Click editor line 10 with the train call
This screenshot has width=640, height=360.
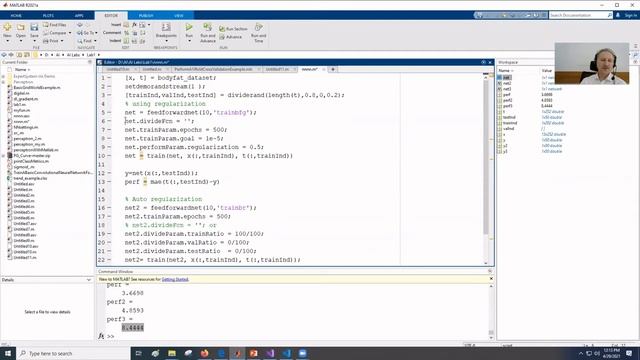(209, 156)
